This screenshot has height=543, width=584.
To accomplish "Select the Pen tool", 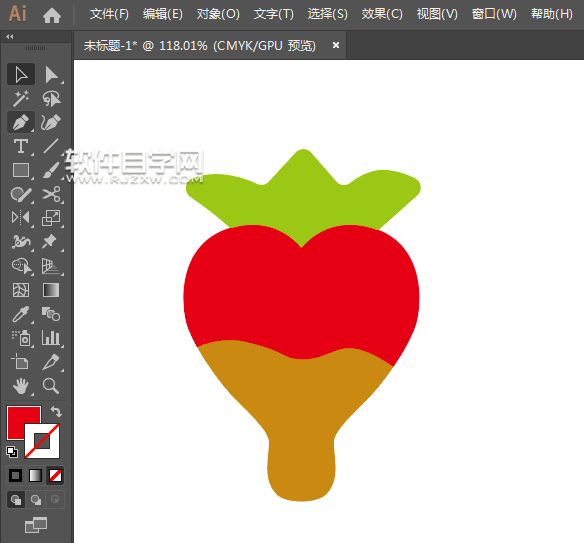I will pos(21,122).
